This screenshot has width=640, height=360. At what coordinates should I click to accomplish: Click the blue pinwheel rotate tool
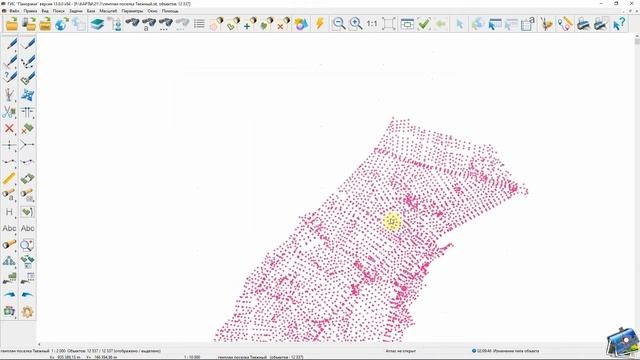click(27, 95)
